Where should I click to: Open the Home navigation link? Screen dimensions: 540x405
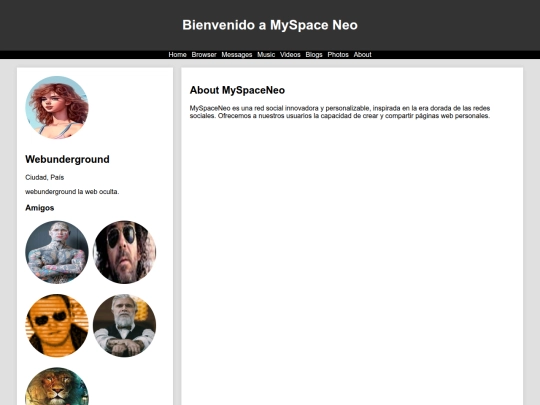pos(177,55)
